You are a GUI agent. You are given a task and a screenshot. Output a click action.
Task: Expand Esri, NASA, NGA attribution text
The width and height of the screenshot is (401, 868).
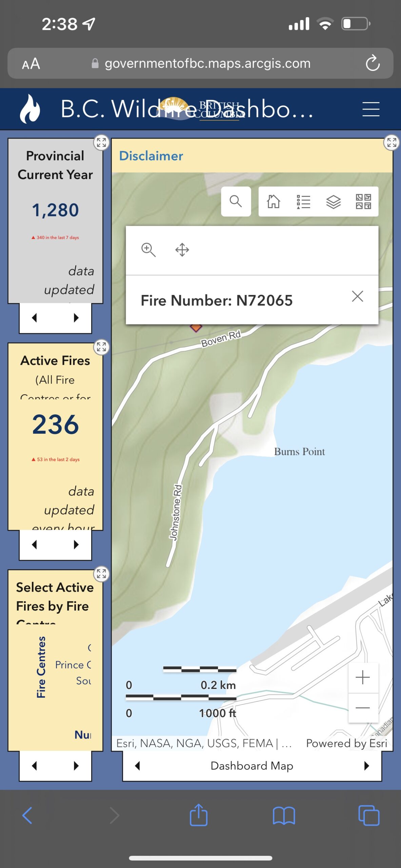click(204, 743)
